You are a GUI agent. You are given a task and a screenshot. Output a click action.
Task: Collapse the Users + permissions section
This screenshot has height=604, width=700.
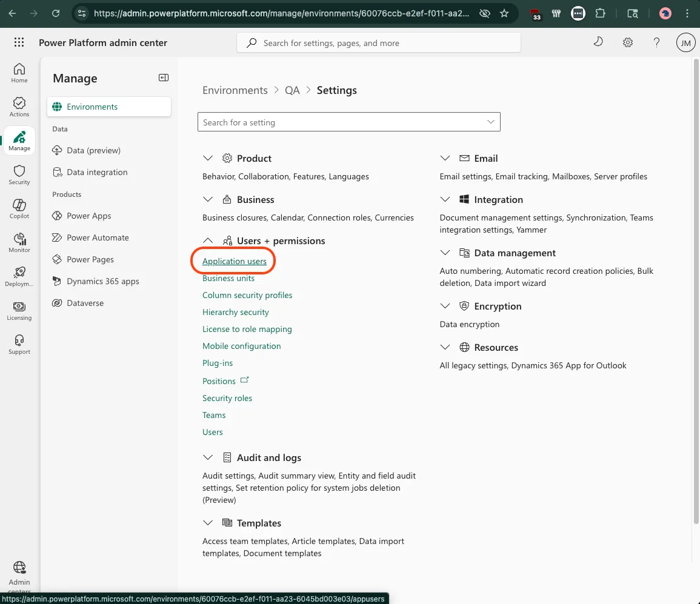pyautogui.click(x=208, y=241)
